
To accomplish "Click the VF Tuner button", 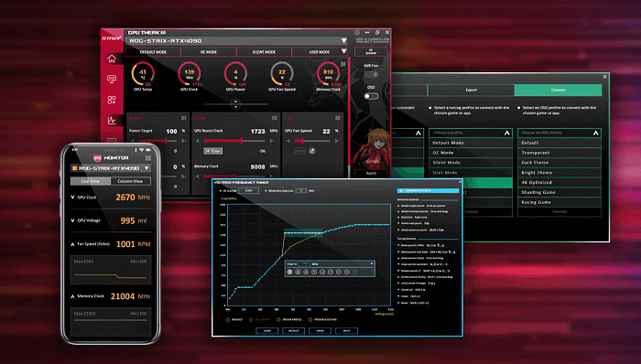I will [x=213, y=151].
